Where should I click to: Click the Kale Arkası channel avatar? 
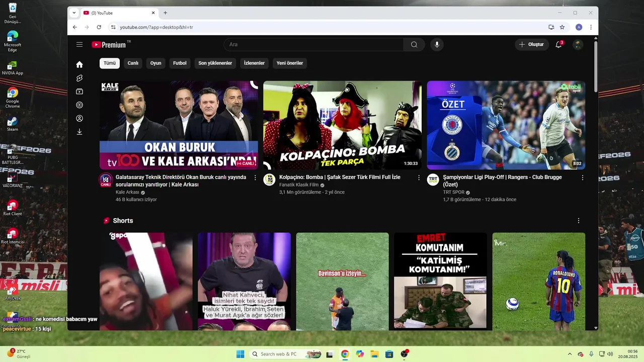pyautogui.click(x=106, y=180)
